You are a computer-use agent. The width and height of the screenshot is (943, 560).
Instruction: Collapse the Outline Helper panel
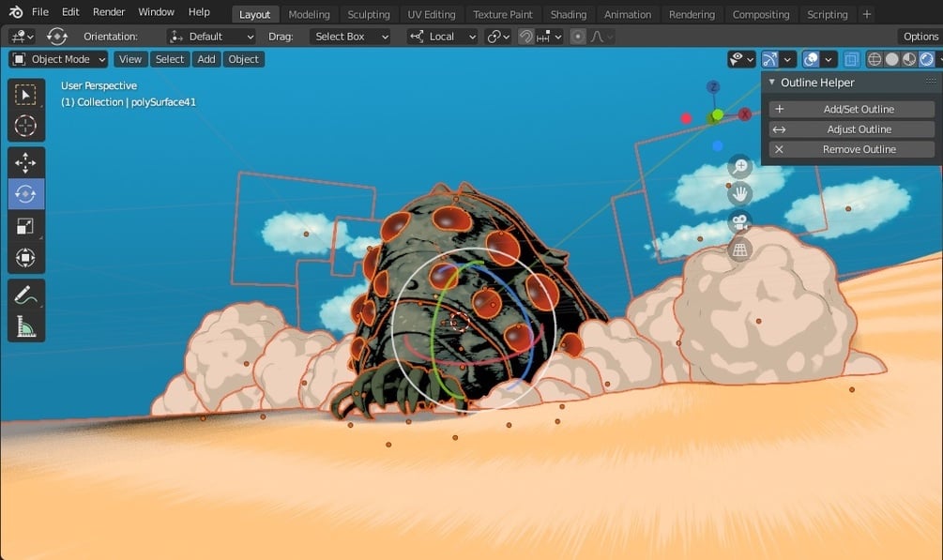[771, 83]
